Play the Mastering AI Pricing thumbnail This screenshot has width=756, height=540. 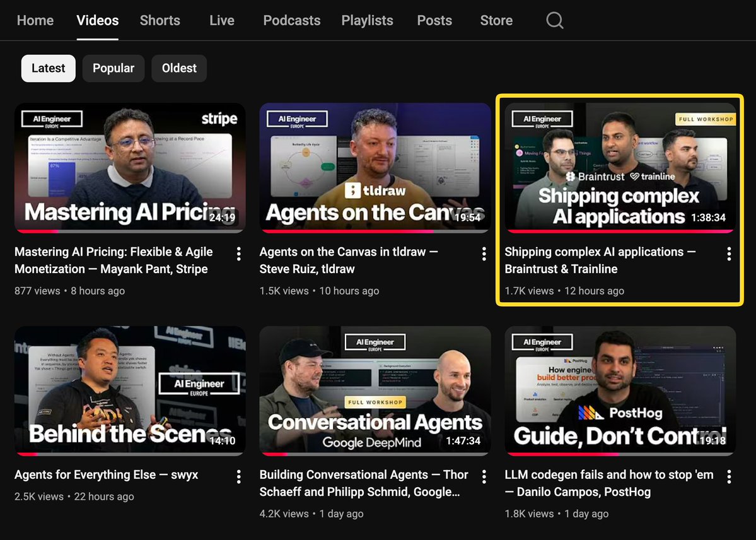[x=130, y=167]
